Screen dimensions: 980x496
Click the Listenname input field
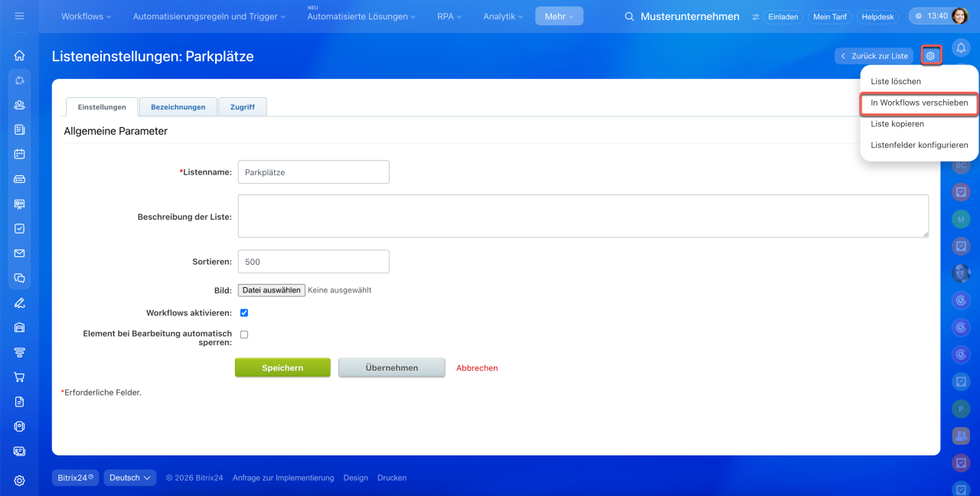[314, 172]
